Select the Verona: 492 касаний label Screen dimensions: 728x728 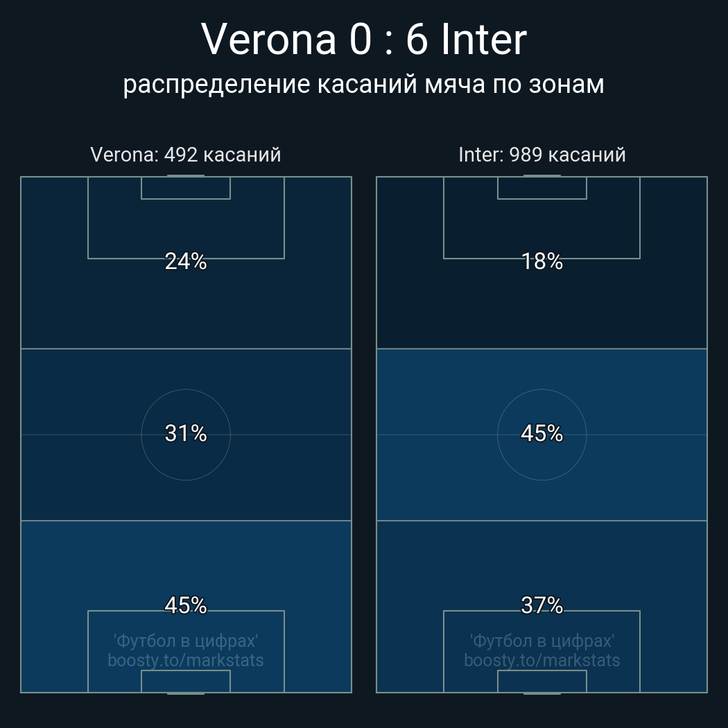(186, 155)
